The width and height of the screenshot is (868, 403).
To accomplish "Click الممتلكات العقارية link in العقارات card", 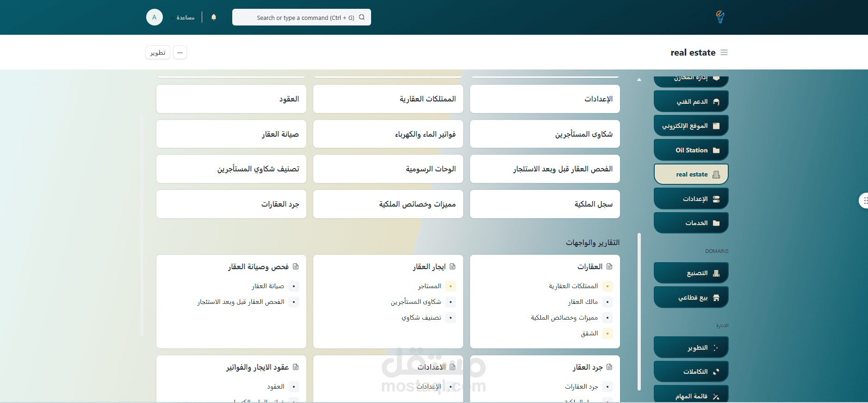I will point(573,286).
